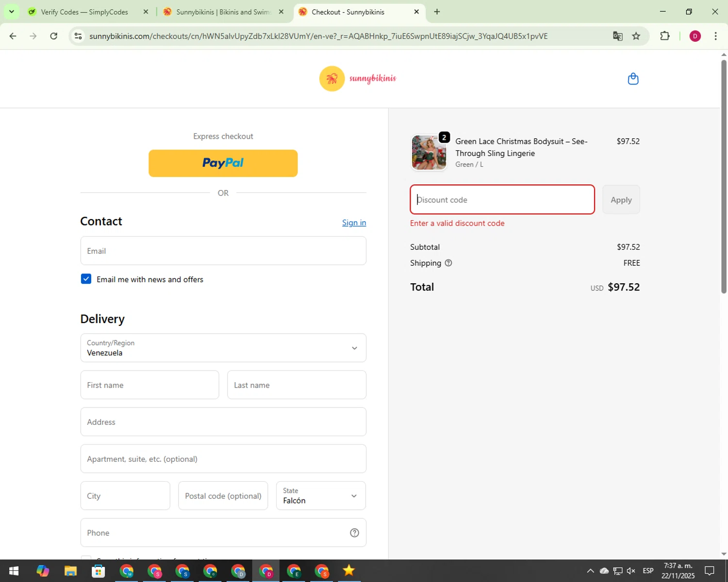
Task: Switch to the Verify Codes SimplyCodes tab
Action: tap(84, 12)
